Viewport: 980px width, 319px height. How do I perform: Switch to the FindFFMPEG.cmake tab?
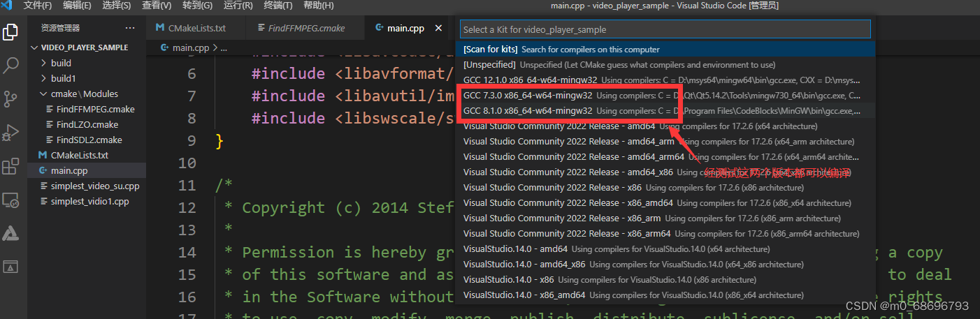[306, 28]
